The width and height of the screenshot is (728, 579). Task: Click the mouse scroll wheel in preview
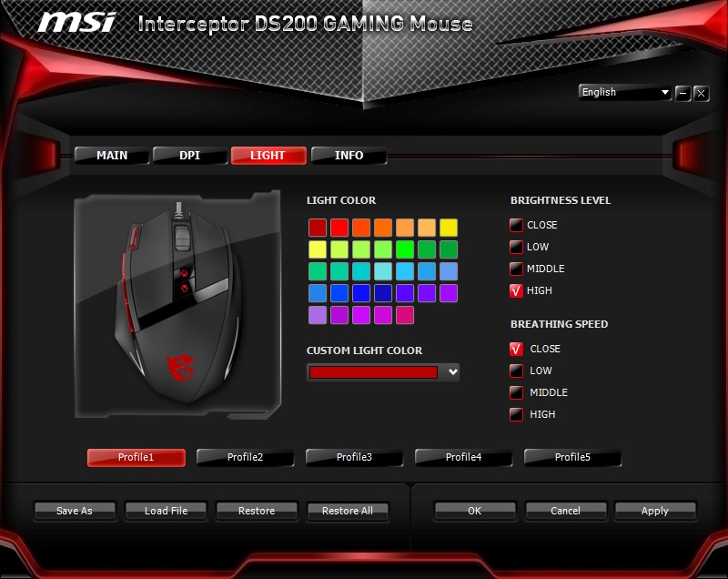[x=182, y=236]
